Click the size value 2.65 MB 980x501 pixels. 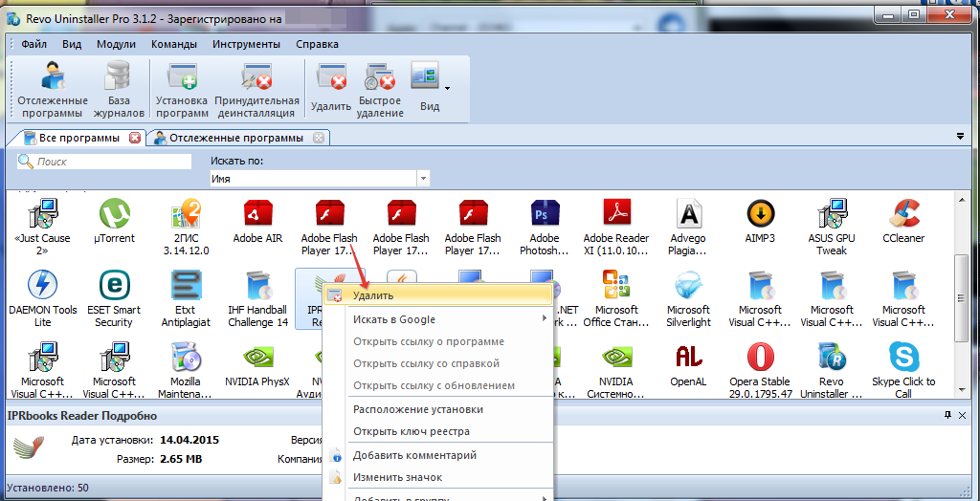tap(181, 460)
